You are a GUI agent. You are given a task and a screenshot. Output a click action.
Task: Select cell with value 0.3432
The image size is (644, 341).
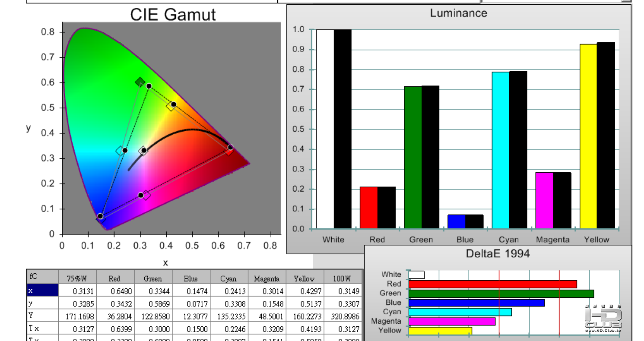[x=115, y=303]
